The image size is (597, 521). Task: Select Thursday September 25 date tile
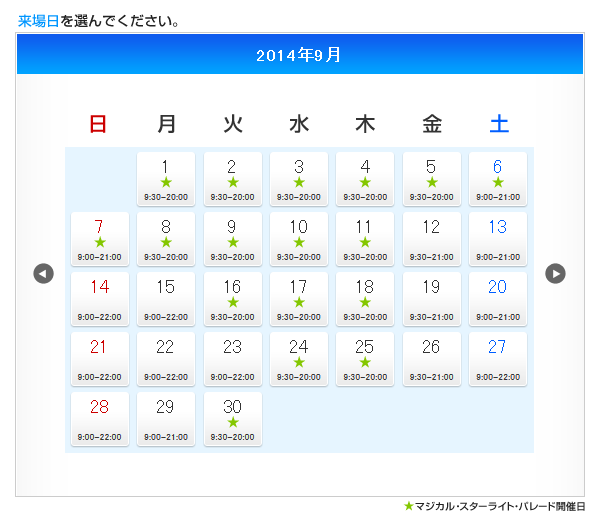(x=365, y=359)
